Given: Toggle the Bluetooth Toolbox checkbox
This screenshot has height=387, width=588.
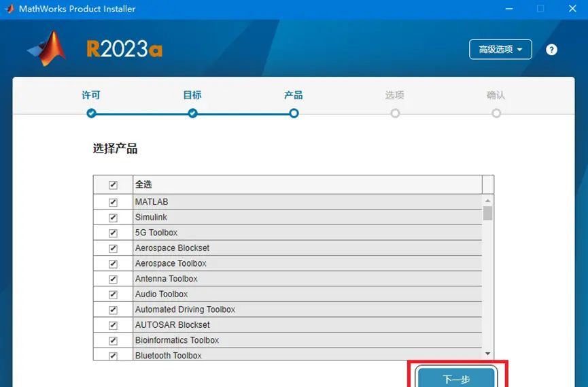Looking at the screenshot, I should (x=113, y=356).
